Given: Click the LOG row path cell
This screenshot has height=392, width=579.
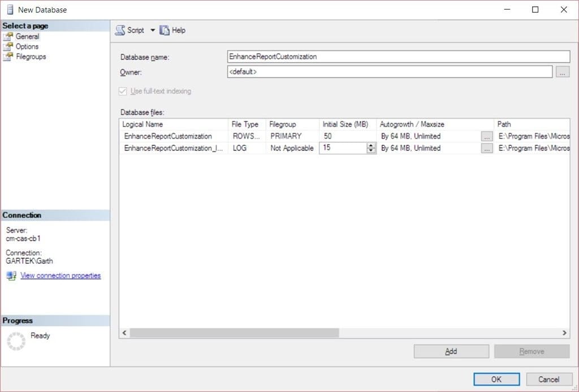Looking at the screenshot, I should 532,148.
